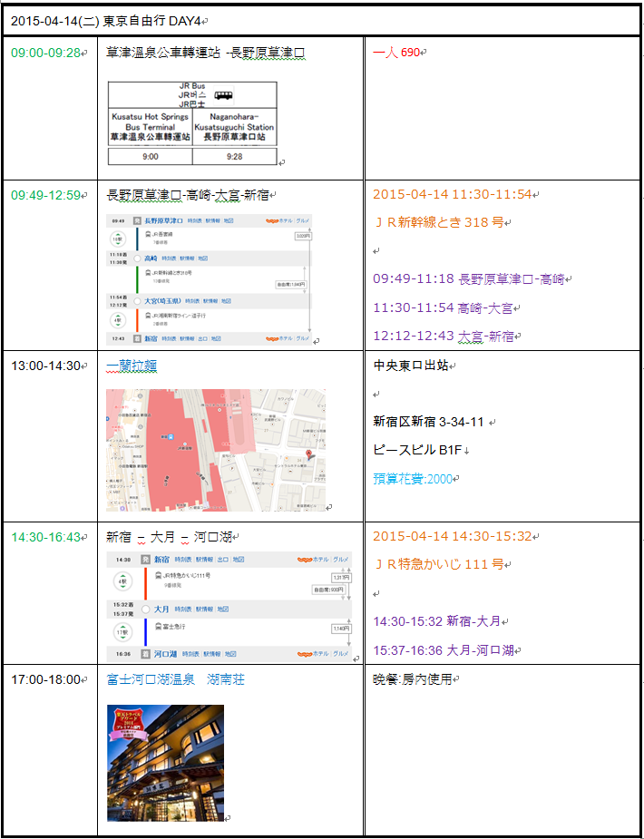Click the train icon beside JR特急かいじ111号
Image resolution: width=644 pixels, height=839 pixels.
pyautogui.click(x=158, y=575)
